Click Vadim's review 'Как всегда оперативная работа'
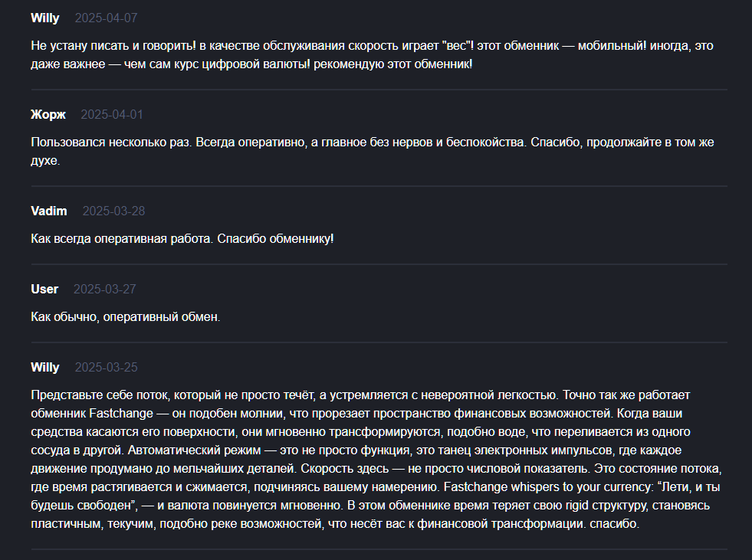Viewport: 752px width, 560px height. (x=182, y=239)
